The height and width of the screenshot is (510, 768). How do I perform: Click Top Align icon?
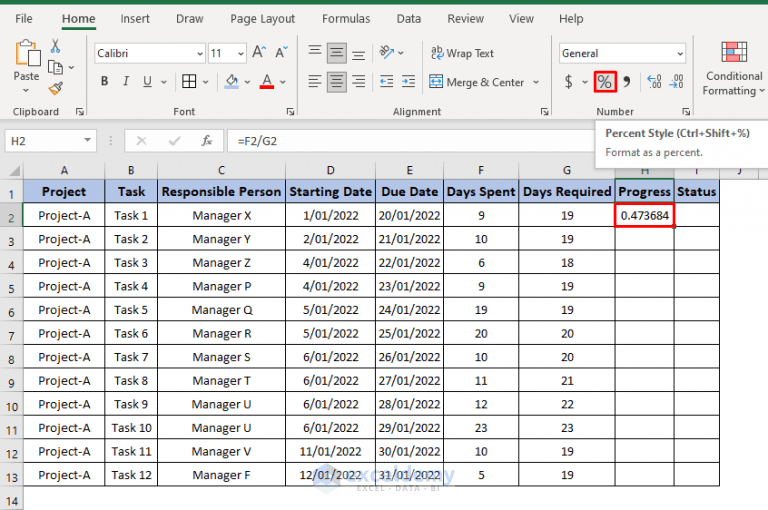coord(315,52)
